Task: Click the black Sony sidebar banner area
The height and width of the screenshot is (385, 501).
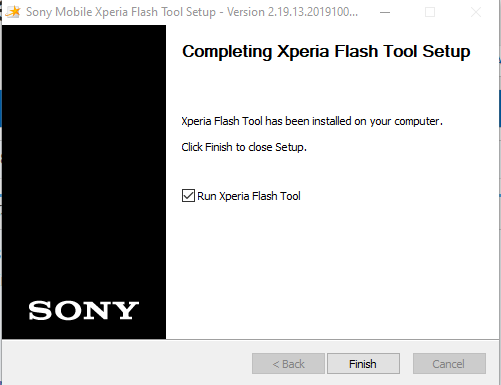Action: click(x=84, y=182)
